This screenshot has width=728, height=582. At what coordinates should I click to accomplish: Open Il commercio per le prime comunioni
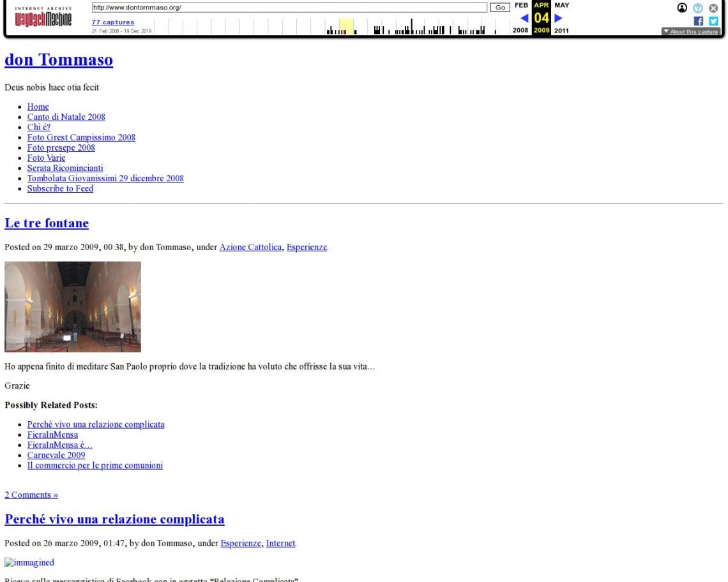tap(95, 465)
